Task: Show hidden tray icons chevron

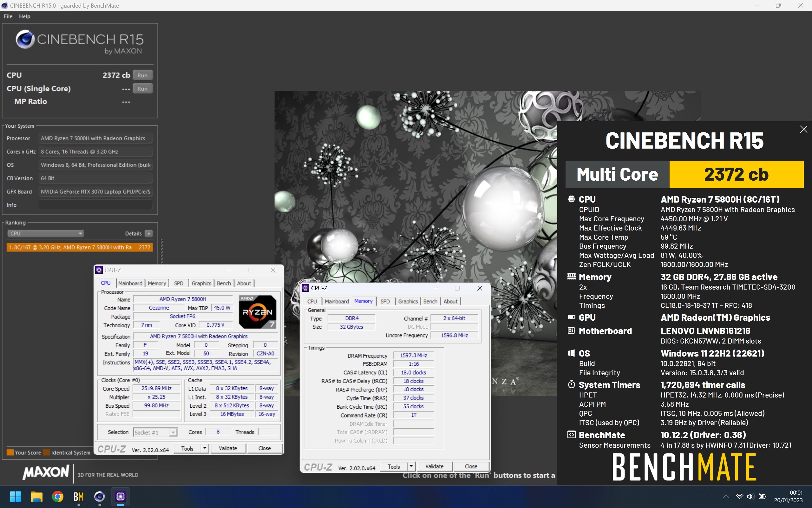Action: tap(726, 497)
